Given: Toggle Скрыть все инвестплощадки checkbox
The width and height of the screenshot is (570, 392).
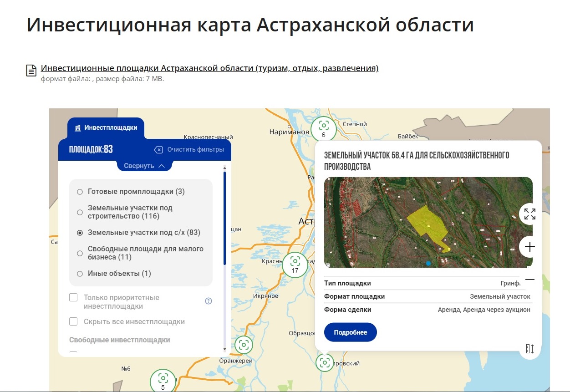Looking at the screenshot, I should pyautogui.click(x=73, y=322).
